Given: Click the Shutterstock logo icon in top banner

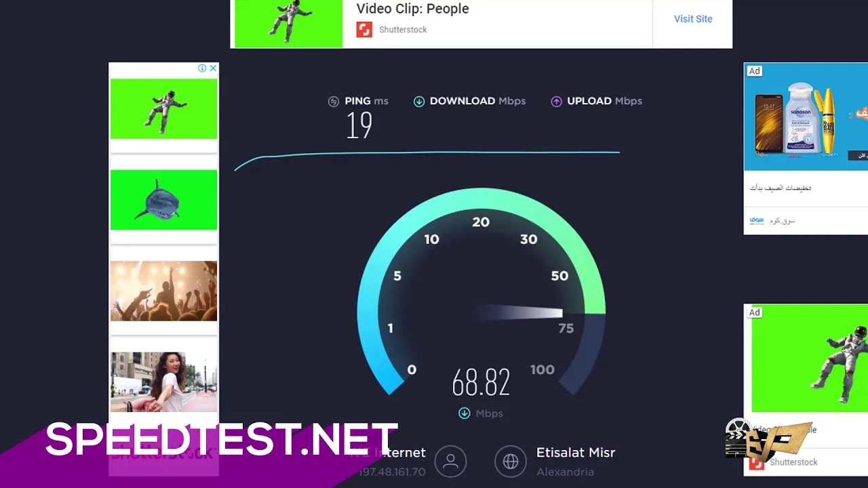Looking at the screenshot, I should pos(364,29).
